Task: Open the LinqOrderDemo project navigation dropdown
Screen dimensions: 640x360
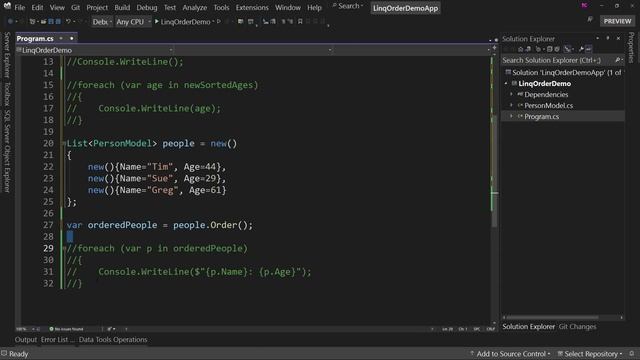Action: coord(95,50)
